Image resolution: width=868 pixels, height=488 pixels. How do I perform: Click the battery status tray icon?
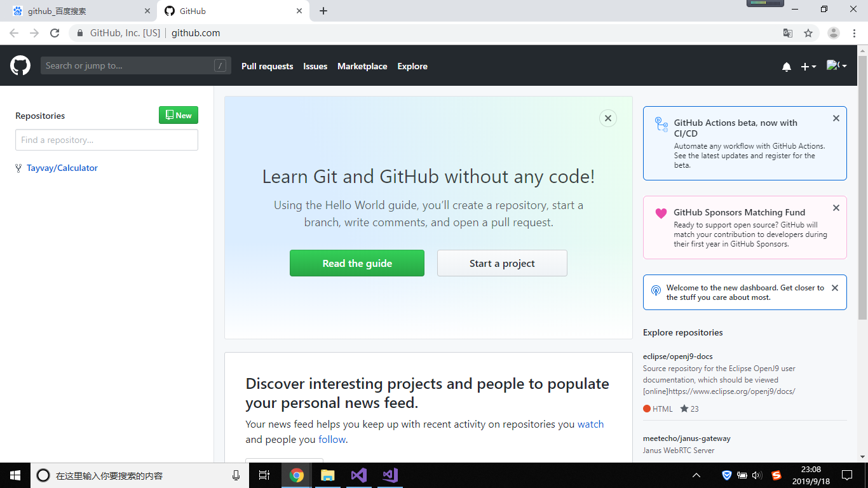pyautogui.click(x=742, y=475)
